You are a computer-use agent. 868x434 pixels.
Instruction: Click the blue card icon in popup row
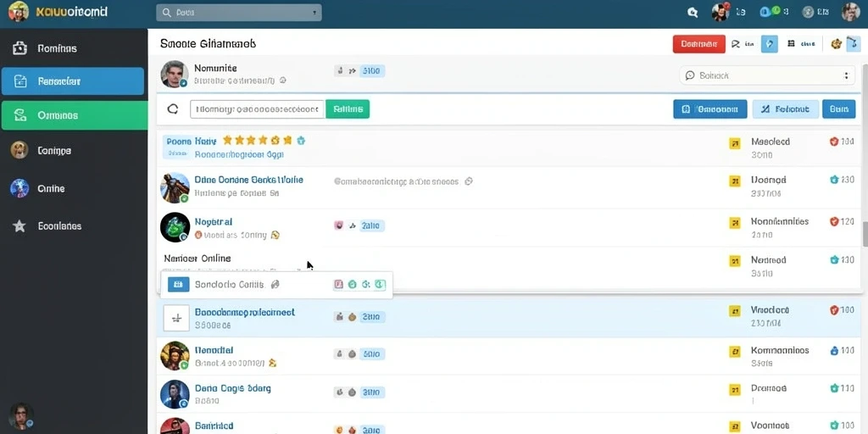tap(178, 285)
